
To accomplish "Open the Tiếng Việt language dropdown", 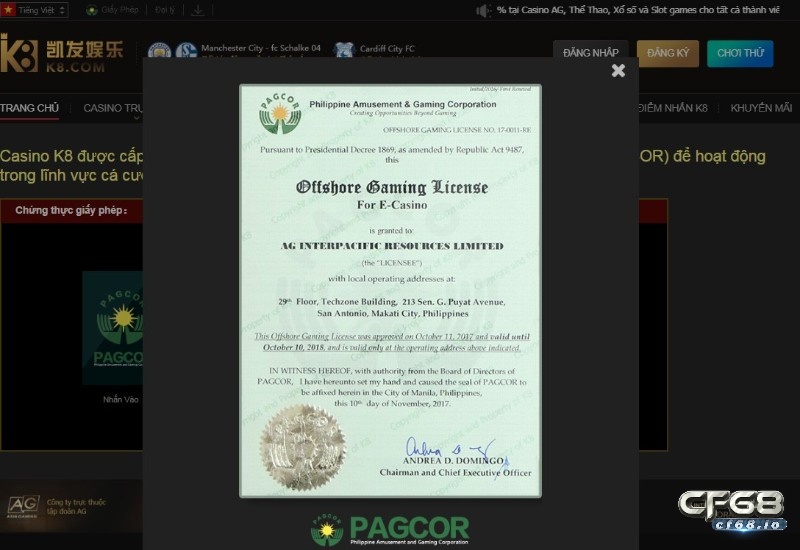I will pos(34,10).
